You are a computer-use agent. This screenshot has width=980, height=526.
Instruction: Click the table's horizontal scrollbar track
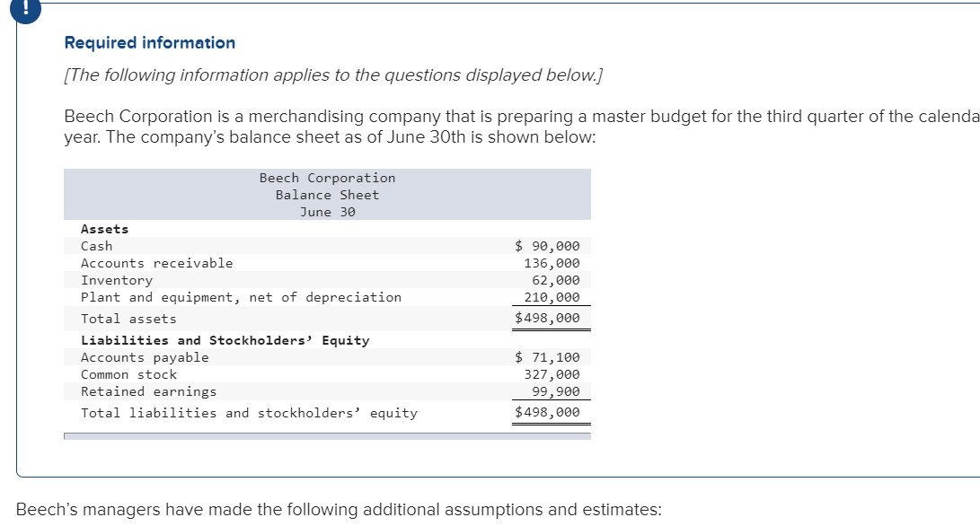click(x=327, y=436)
